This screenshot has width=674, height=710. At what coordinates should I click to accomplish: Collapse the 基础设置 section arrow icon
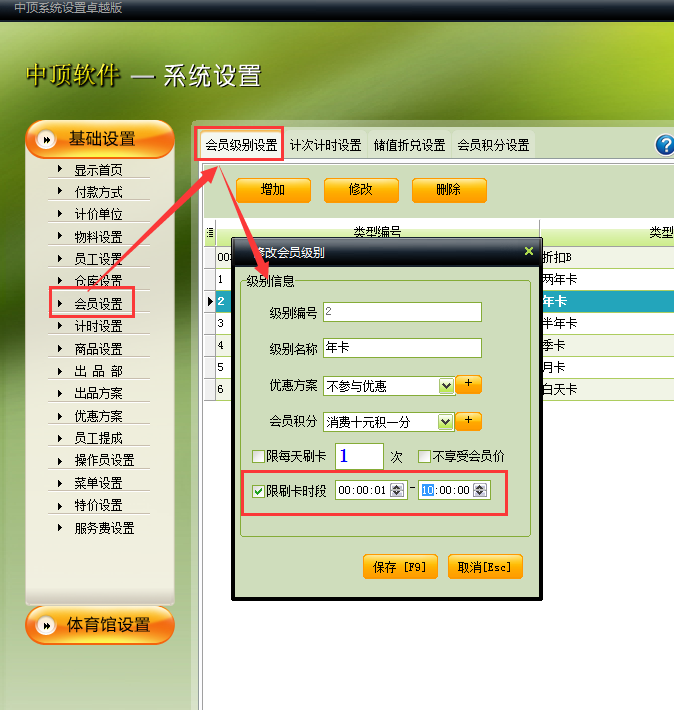point(46,140)
